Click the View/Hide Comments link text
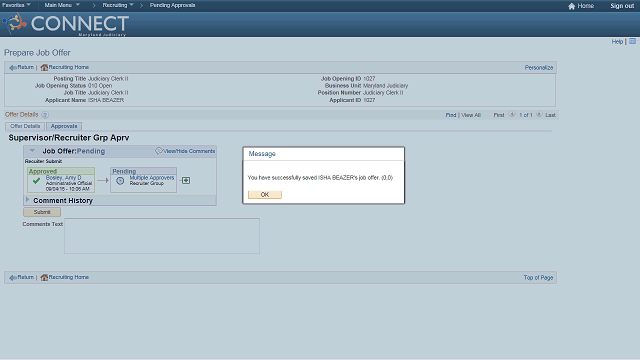Image resolution: width=640 pixels, height=360 pixels. pos(189,151)
